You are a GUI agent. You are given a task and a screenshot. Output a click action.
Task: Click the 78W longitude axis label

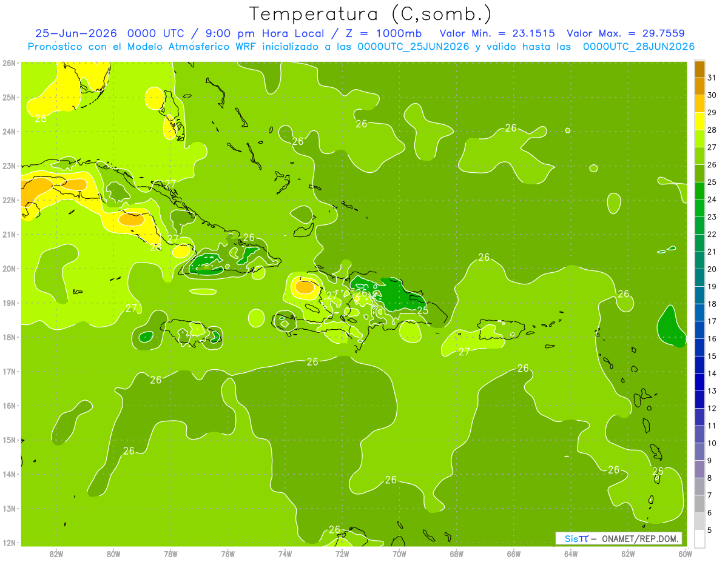coord(170,554)
